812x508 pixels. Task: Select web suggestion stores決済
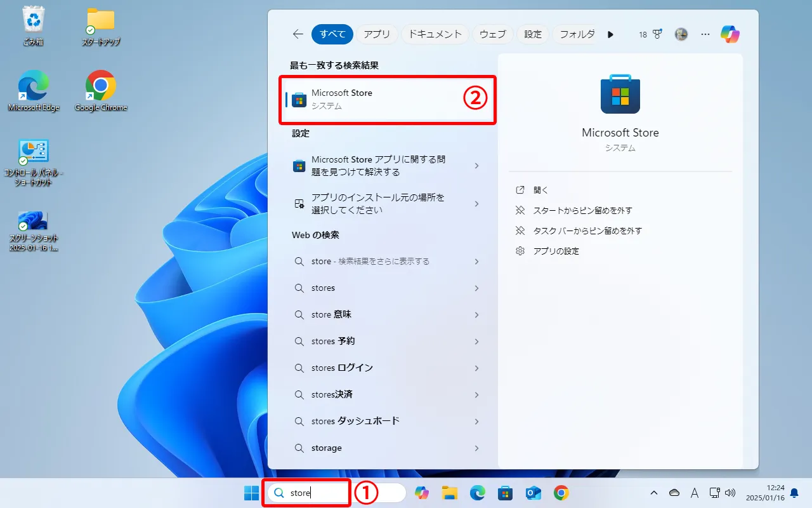(x=388, y=395)
